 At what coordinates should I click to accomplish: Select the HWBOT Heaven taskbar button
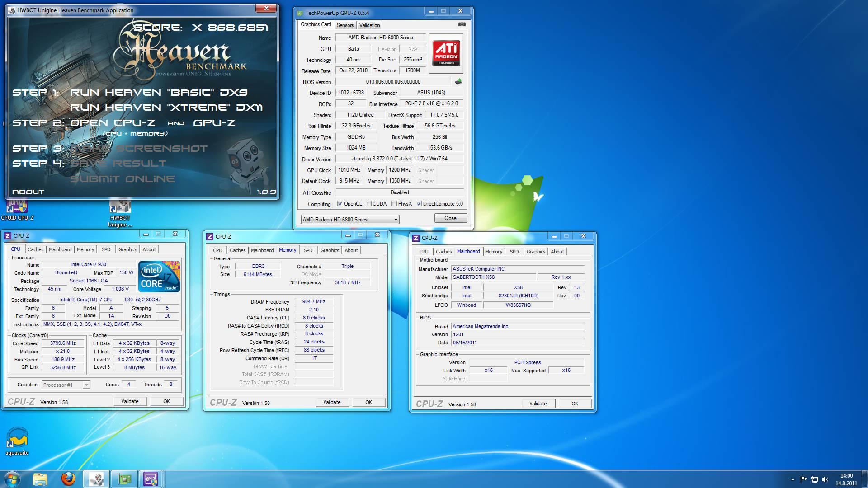(96, 479)
